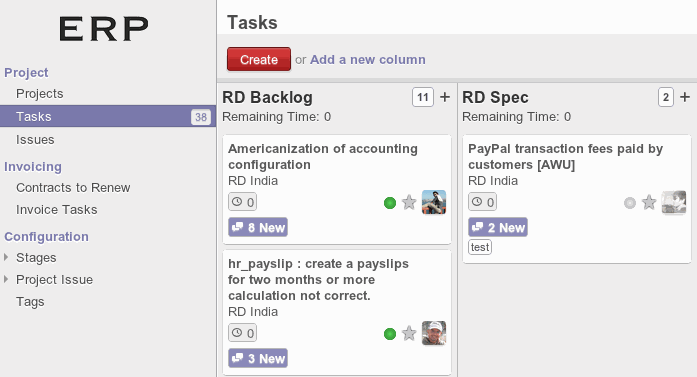Click the red Create button
Viewport: 697px width, 377px height.
point(259,59)
